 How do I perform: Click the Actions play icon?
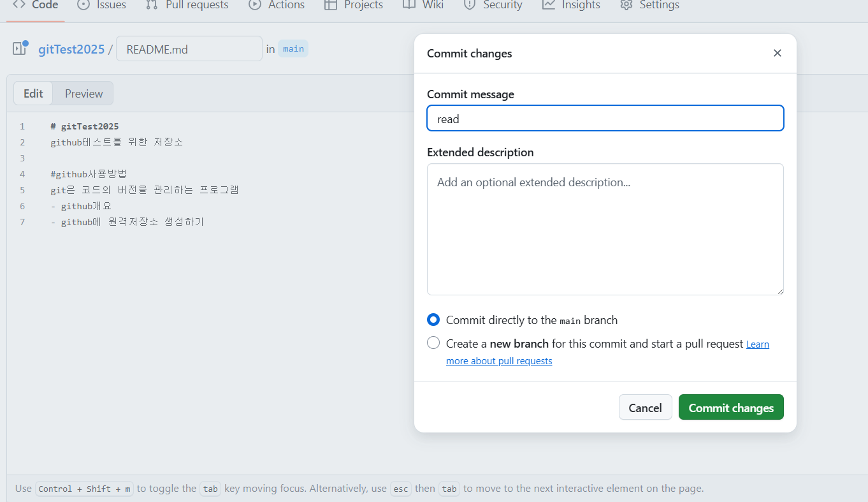pyautogui.click(x=255, y=5)
